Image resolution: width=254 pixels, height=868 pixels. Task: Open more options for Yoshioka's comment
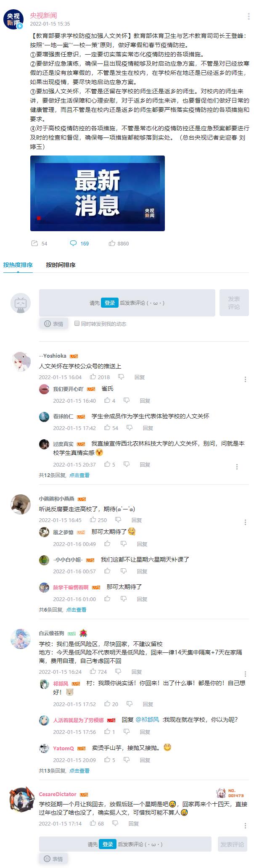(245, 379)
